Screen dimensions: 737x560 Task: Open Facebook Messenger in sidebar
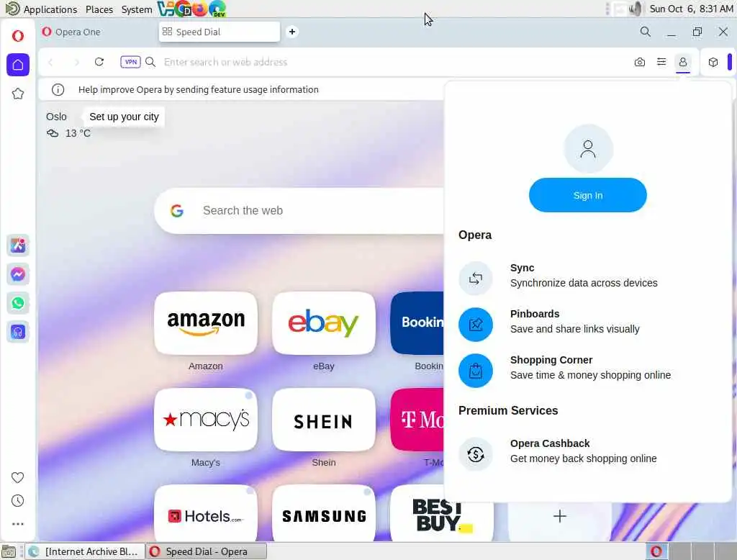(x=18, y=274)
